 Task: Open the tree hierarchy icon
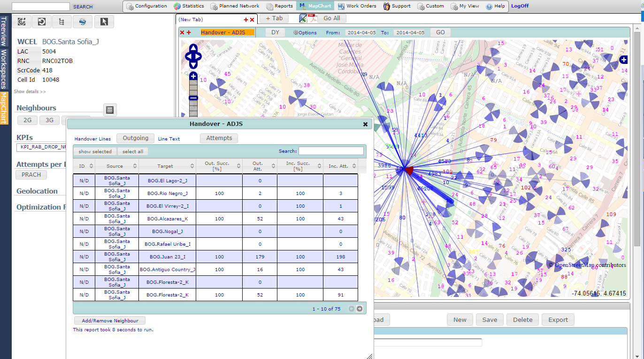(61, 22)
